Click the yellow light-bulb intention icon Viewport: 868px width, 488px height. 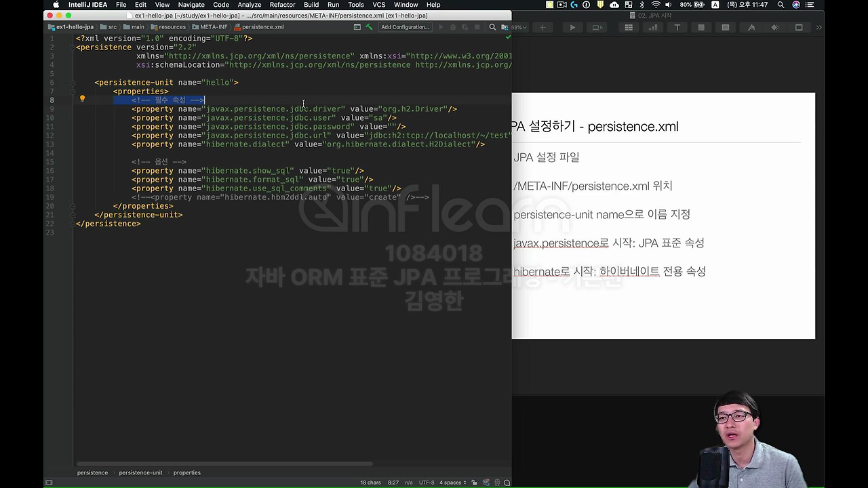coord(82,99)
